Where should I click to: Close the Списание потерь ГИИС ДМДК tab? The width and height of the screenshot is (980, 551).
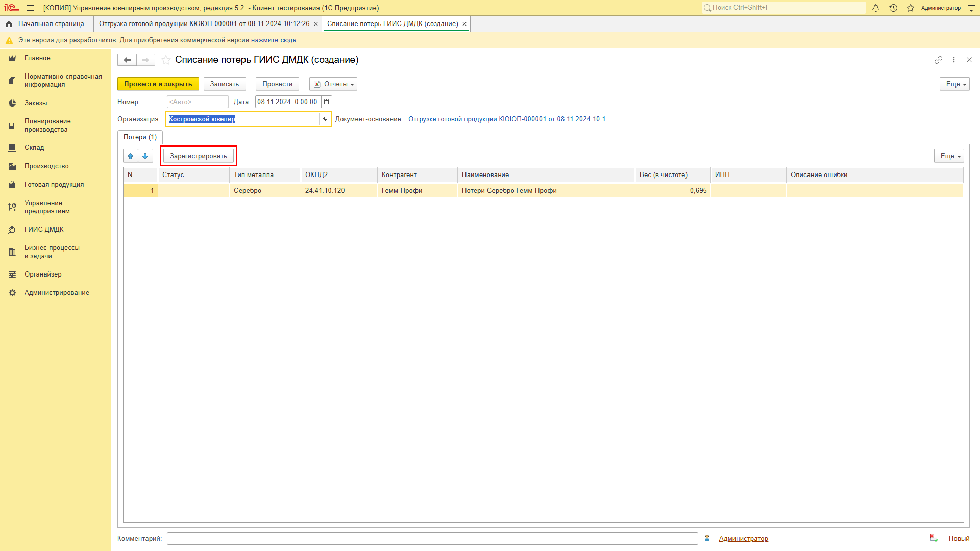coord(464,24)
